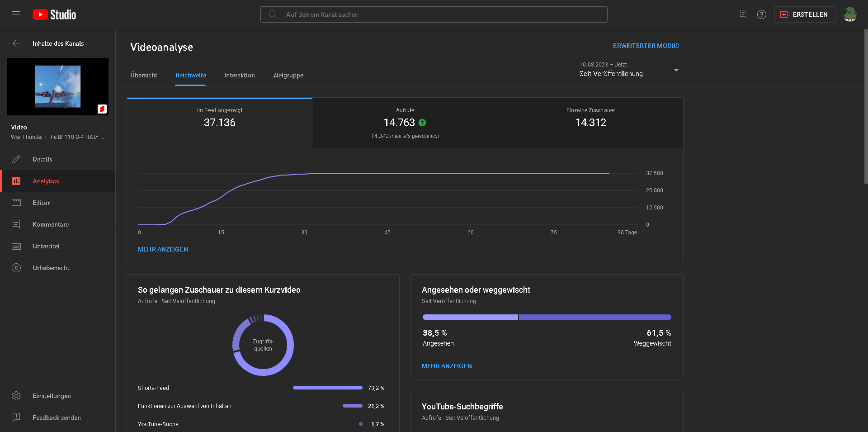Click the ERSTELLEN create button
Viewport: 868px width, 432px height.
click(804, 14)
